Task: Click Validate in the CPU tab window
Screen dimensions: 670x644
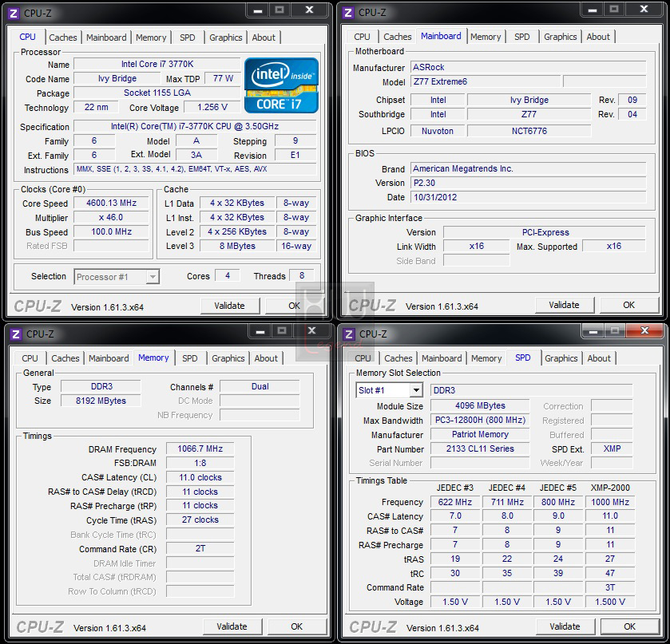Action: [229, 306]
